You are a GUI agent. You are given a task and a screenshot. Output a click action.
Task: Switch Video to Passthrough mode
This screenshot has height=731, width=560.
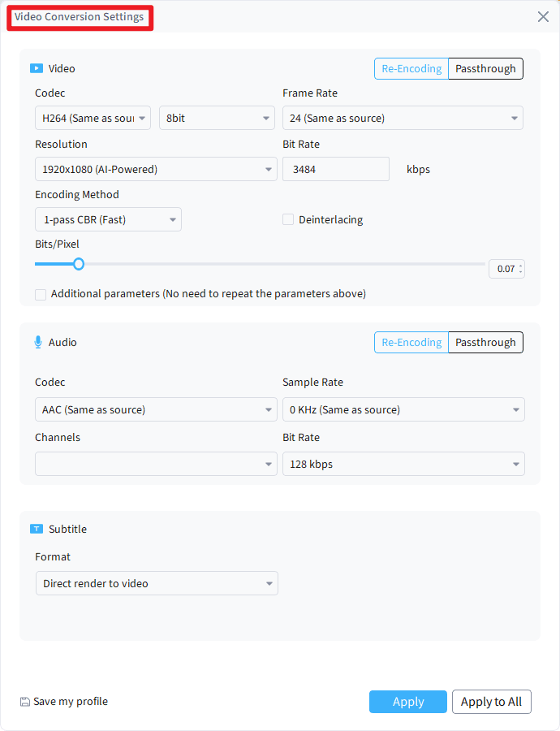point(485,68)
